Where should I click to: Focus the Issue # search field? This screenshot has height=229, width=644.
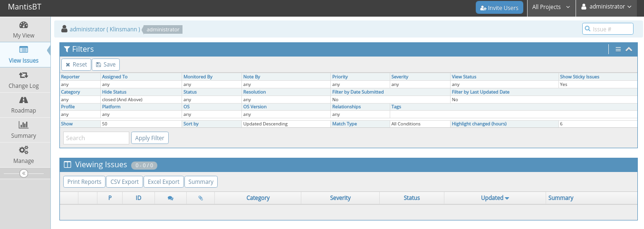(x=611, y=29)
